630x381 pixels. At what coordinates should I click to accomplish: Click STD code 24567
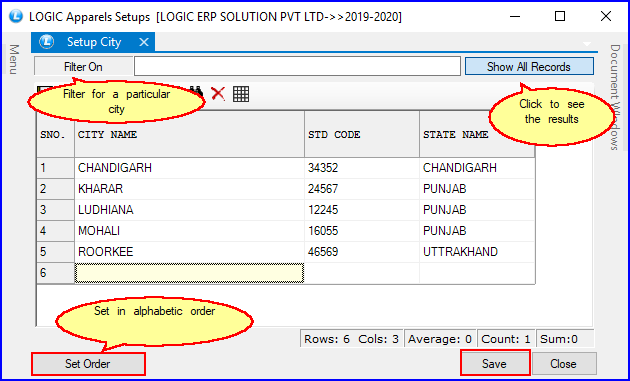[x=362, y=189]
